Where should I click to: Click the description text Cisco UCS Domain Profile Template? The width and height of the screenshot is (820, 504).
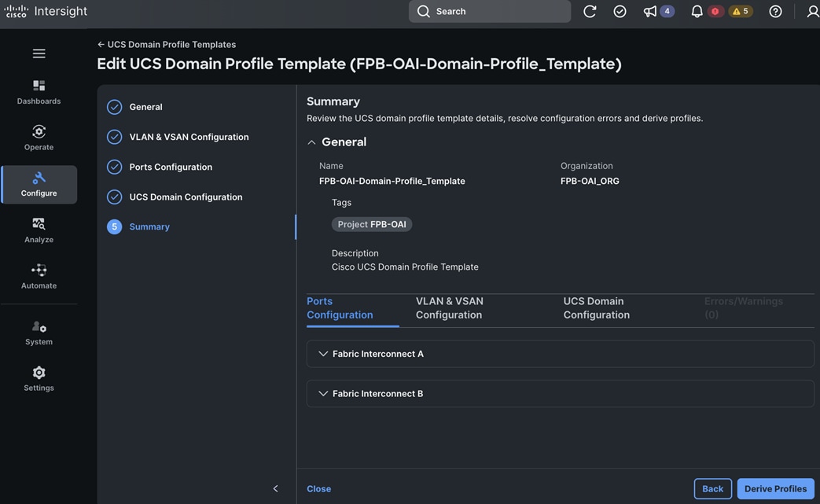click(405, 267)
